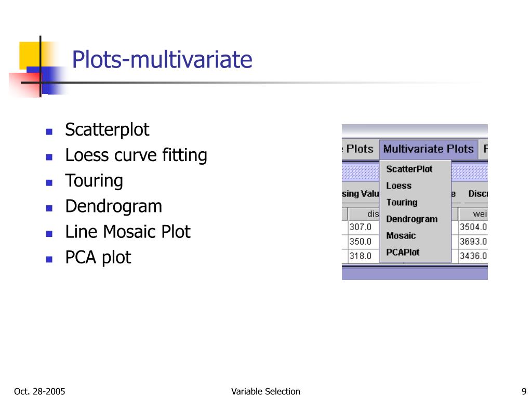Click the 'PCA plot' bullet
This screenshot has height=399, width=532.
(98, 258)
